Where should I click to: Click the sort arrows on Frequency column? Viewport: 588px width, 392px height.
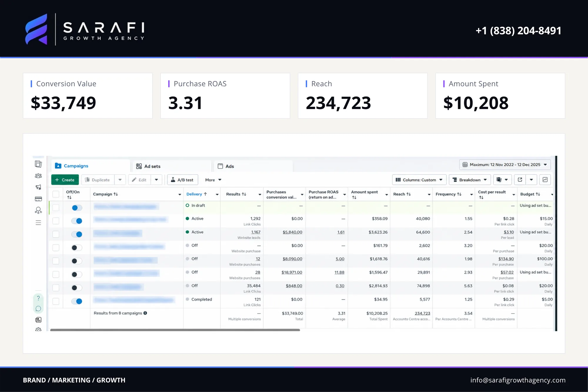pyautogui.click(x=459, y=194)
